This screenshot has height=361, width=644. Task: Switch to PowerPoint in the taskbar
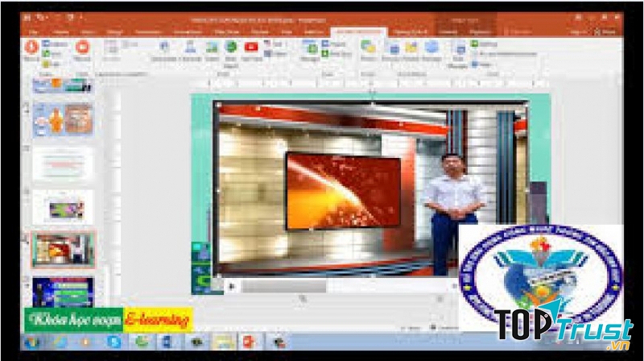coord(250,342)
